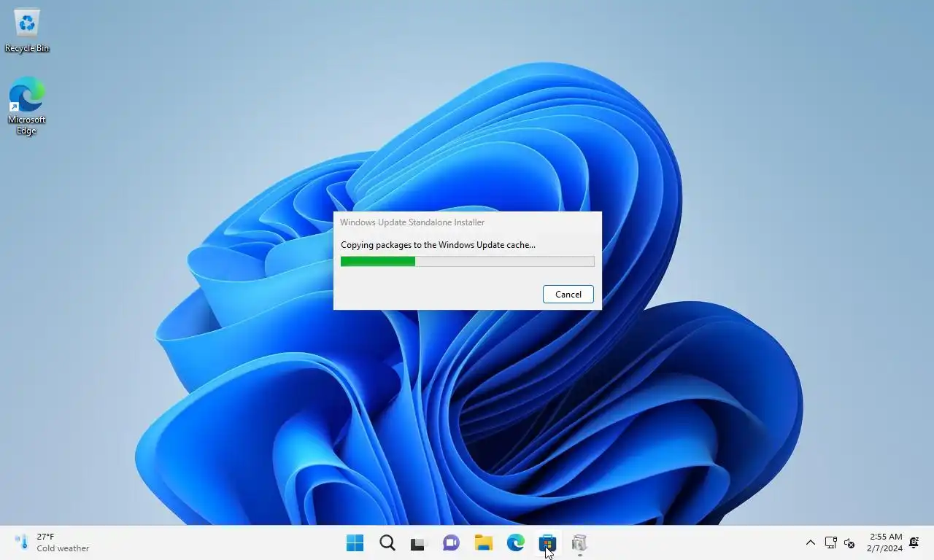Click the Windows Update Standalone Installer title bar

pyautogui.click(x=467, y=222)
